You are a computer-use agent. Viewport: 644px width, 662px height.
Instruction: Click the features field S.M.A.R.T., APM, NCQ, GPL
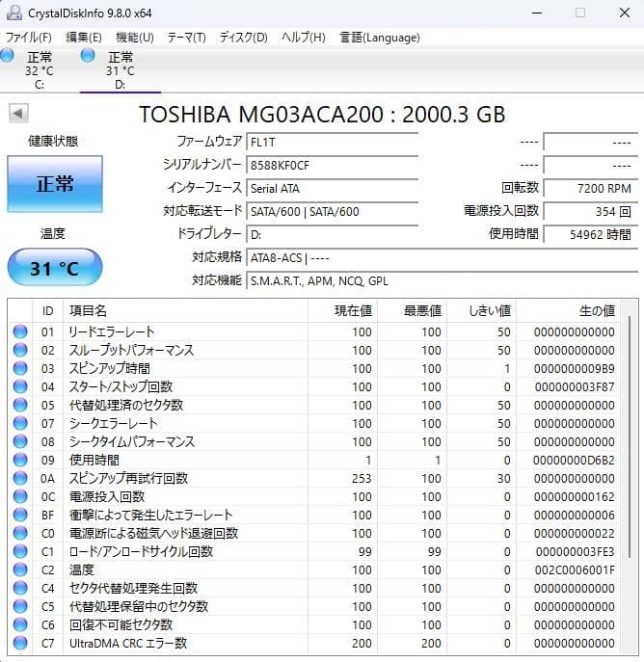443,280
